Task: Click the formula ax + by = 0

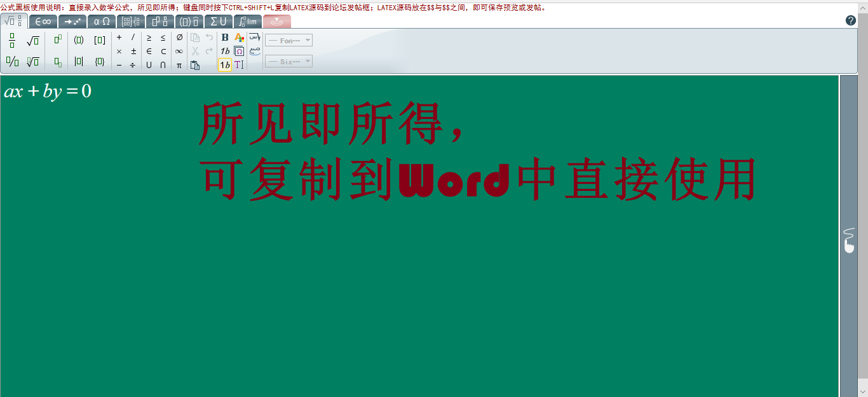Action: click(x=48, y=91)
